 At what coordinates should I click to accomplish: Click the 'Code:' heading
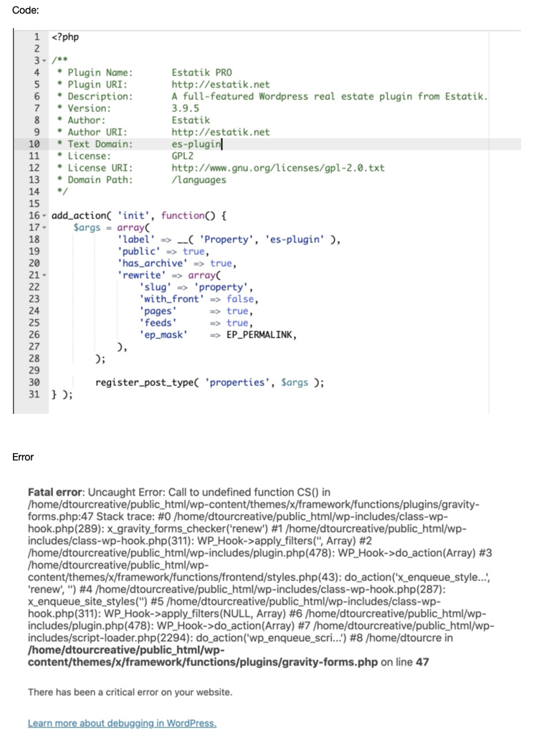coord(26,10)
